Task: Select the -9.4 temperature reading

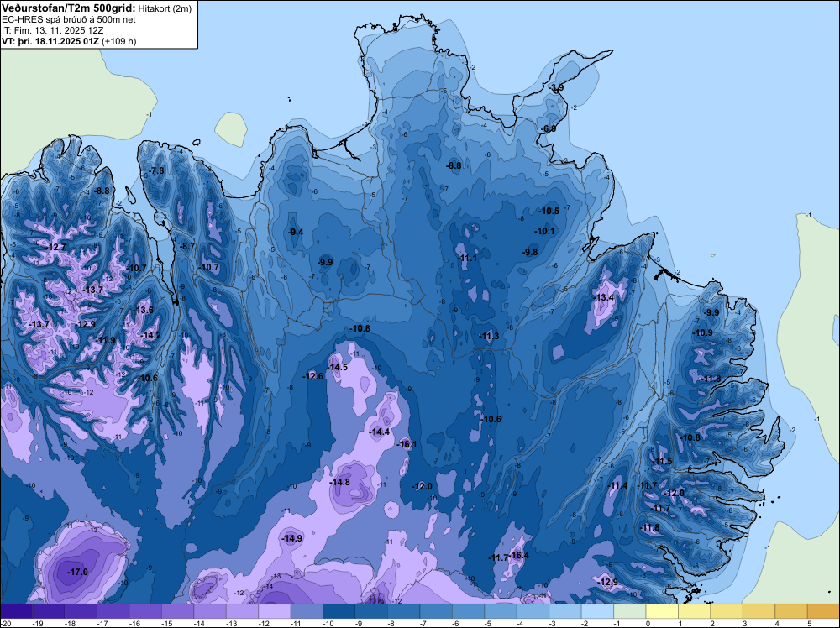Action: [295, 232]
